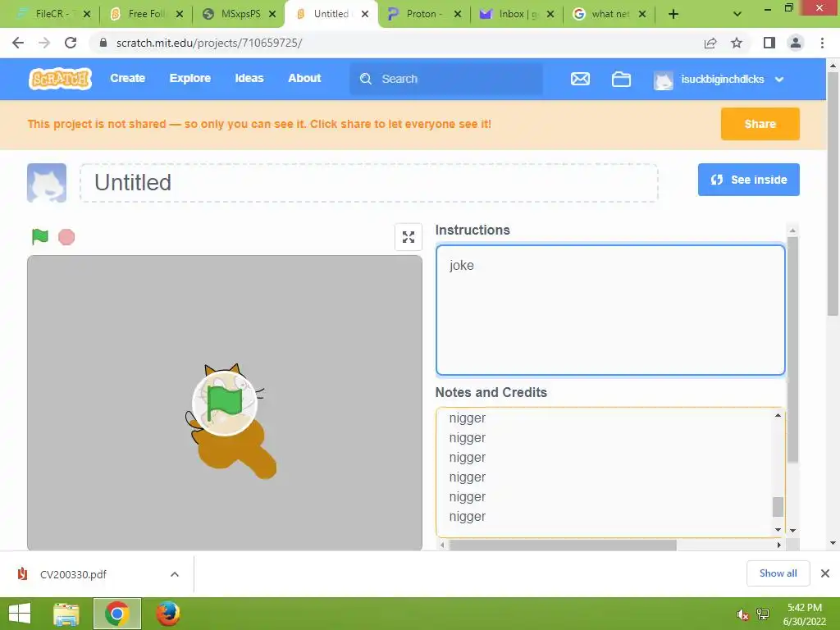Click Show all downloads
Viewport: 840px width, 630px height.
(x=778, y=573)
